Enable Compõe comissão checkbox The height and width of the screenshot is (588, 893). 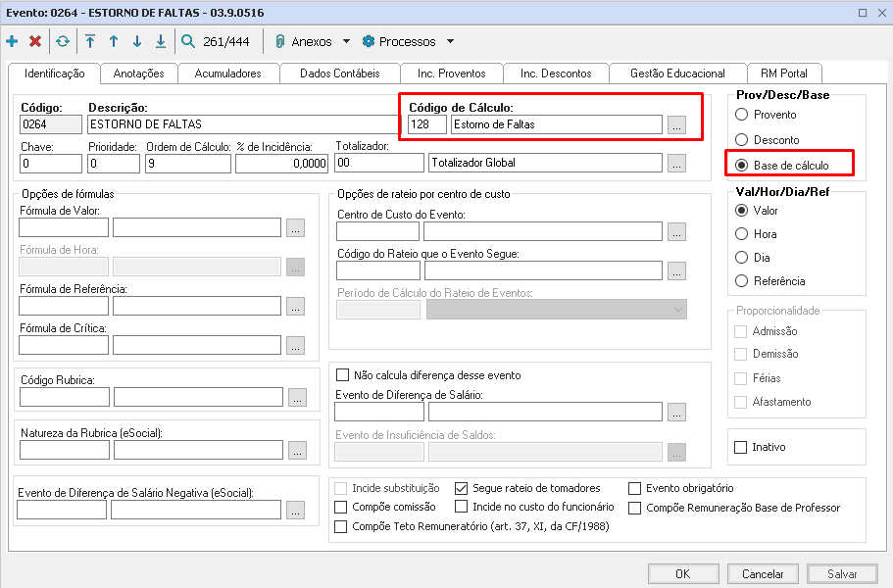(x=340, y=507)
